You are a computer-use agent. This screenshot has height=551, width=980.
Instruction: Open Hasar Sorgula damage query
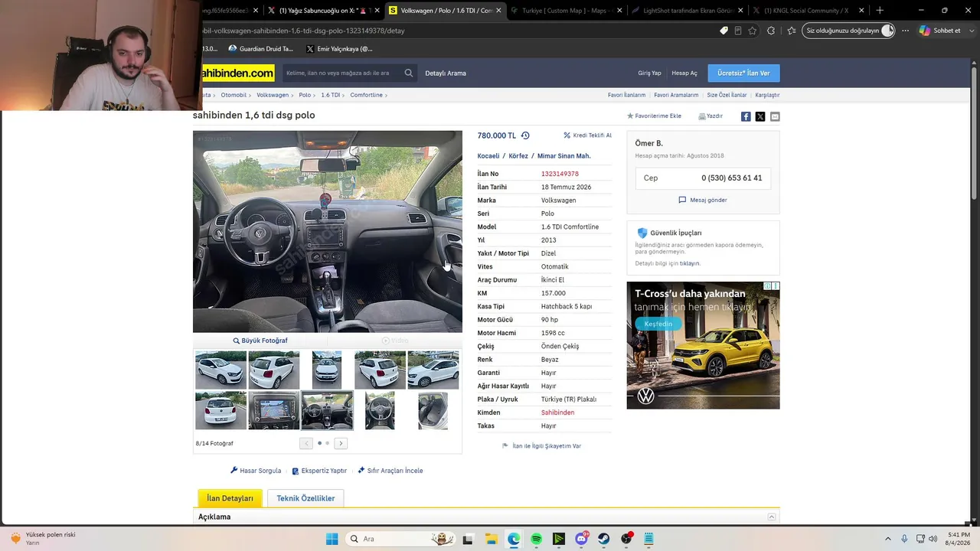click(x=256, y=471)
